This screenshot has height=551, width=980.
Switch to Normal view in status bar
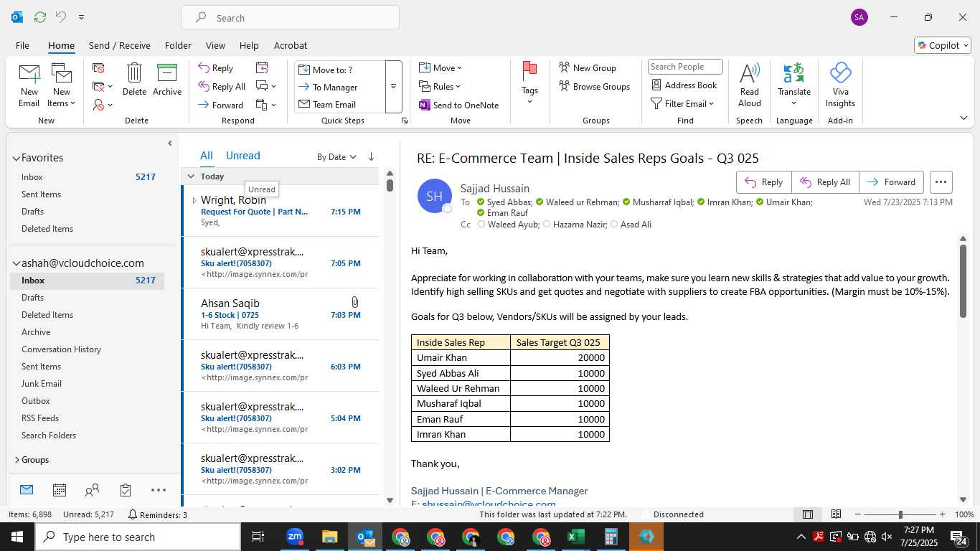point(808,514)
